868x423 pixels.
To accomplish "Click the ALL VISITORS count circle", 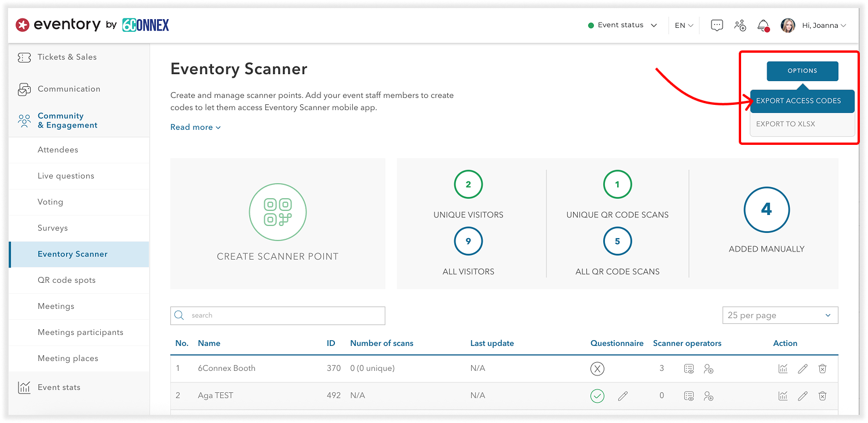I will pos(468,242).
